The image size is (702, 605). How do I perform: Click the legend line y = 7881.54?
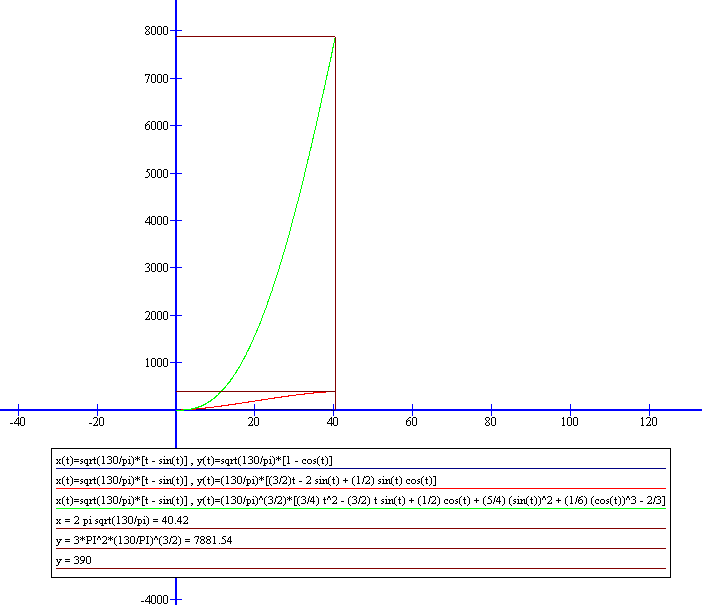(x=144, y=540)
